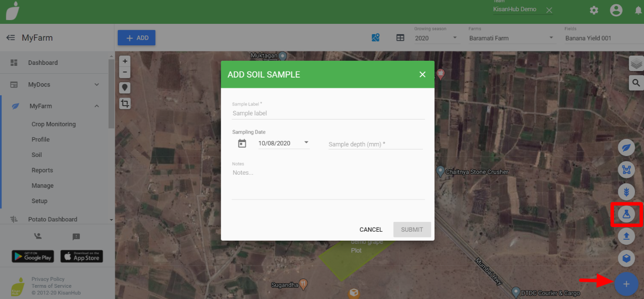This screenshot has height=299, width=644.
Task: Open the Sampling Date dropdown arrow
Action: 306,143
